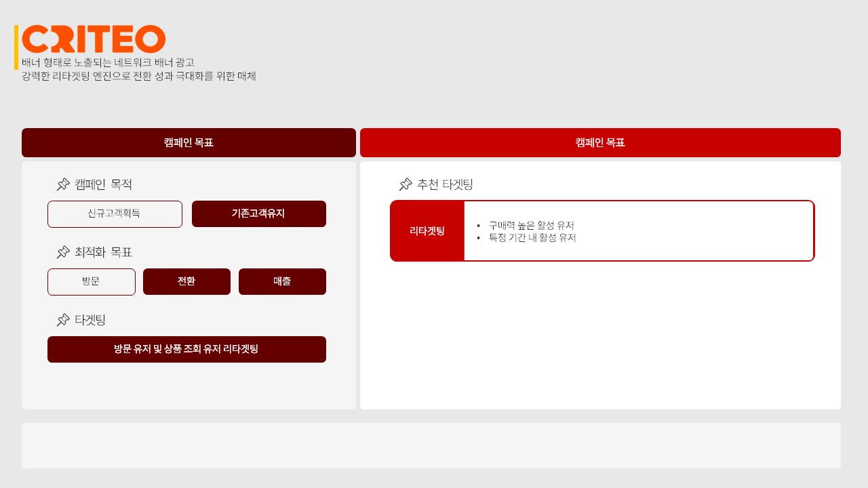Click the empty gray panel at the bottom
This screenshot has height=488, width=868.
point(431,445)
